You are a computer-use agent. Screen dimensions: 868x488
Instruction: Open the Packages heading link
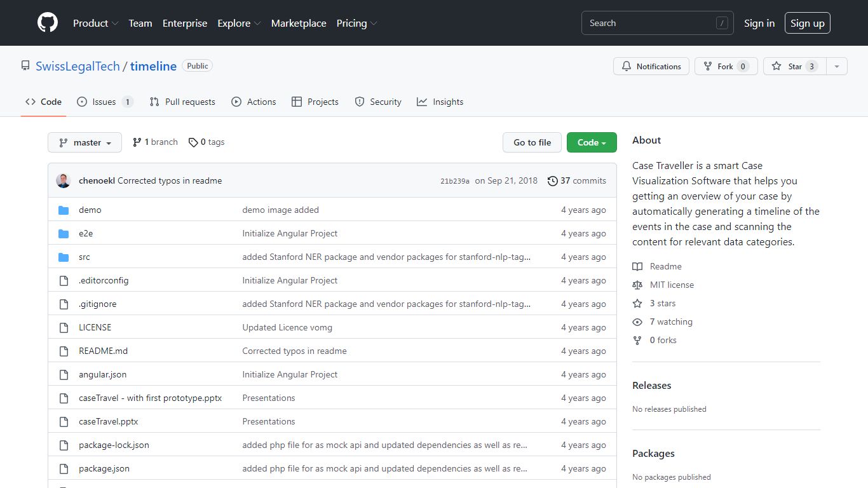[653, 453]
